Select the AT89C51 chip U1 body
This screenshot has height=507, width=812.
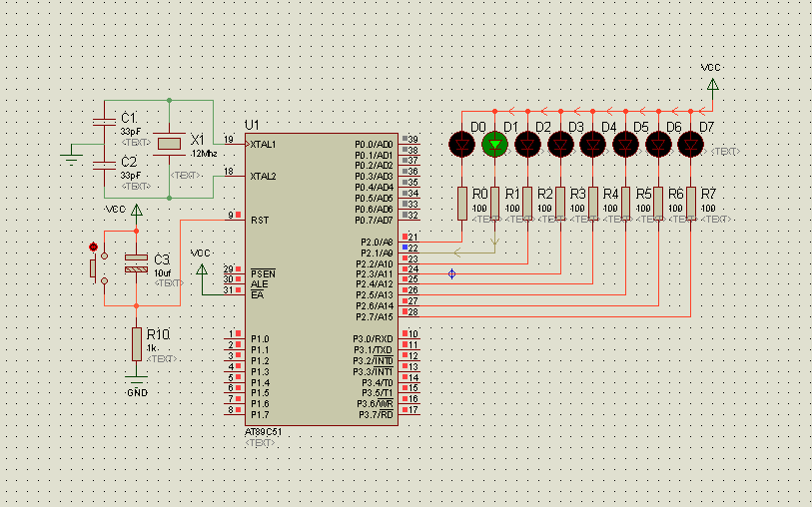(x=322, y=279)
